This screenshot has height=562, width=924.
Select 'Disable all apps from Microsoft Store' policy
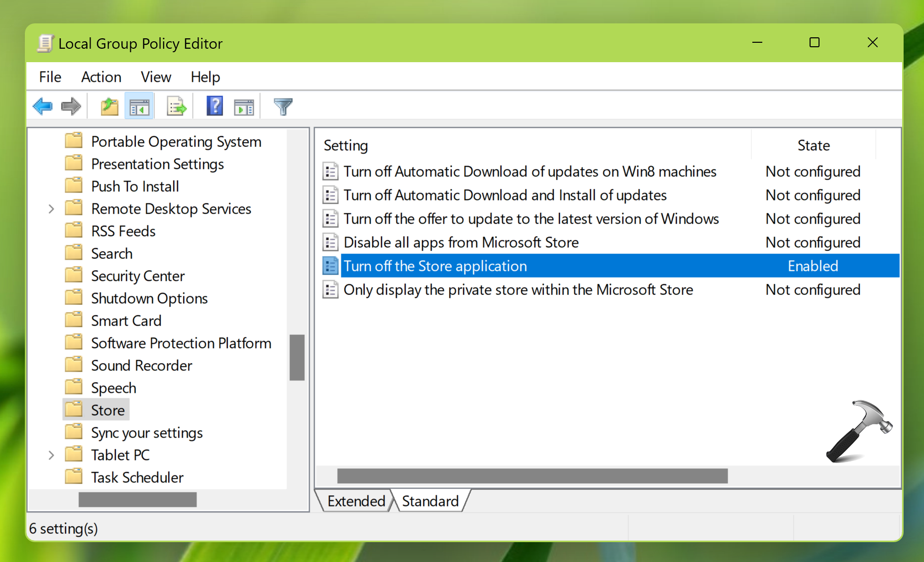point(461,243)
